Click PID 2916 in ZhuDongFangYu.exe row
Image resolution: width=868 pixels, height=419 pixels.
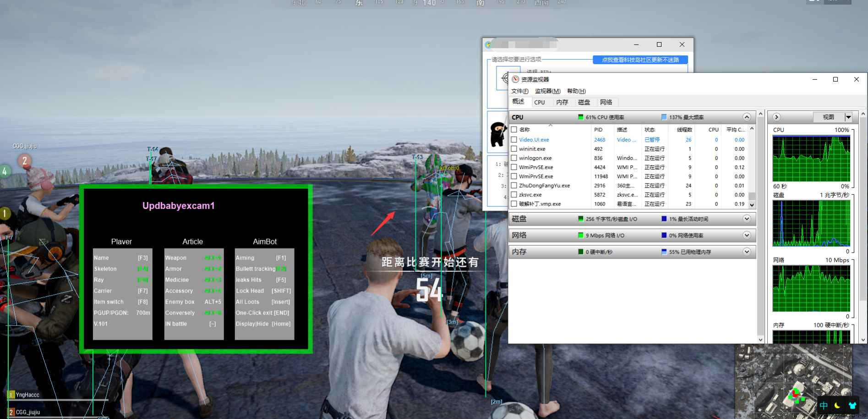point(600,186)
